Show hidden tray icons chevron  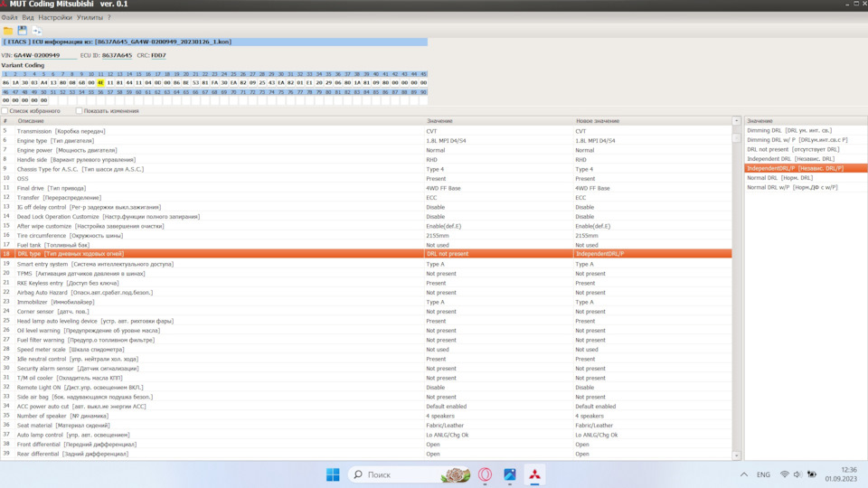click(x=744, y=474)
